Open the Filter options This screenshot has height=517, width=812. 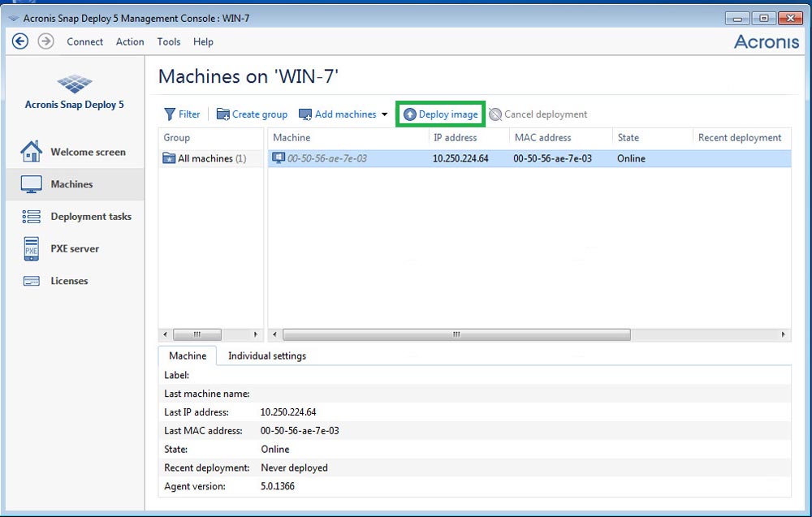pos(182,114)
